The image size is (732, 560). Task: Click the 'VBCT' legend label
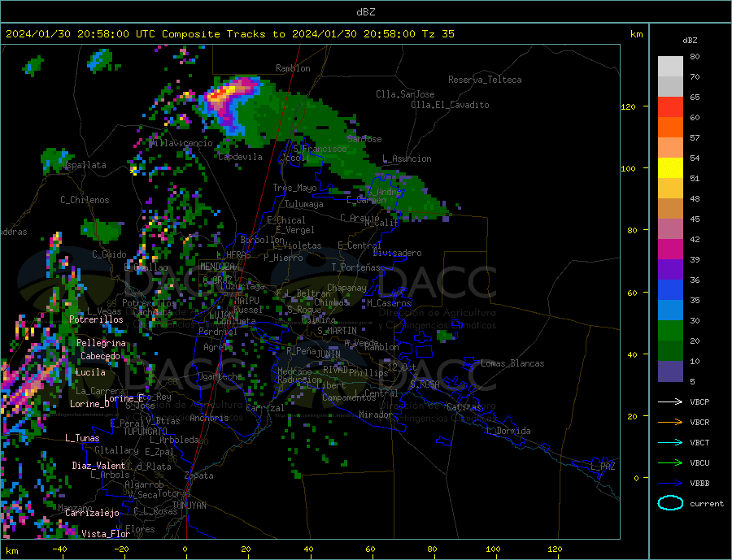[699, 442]
